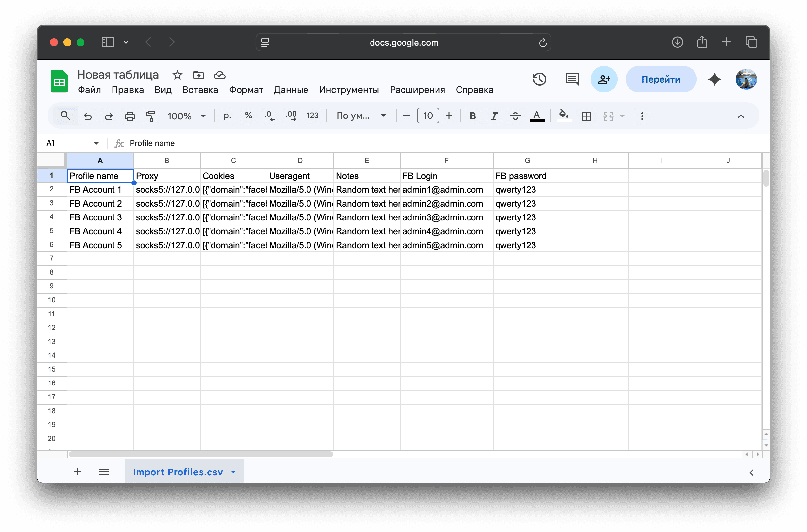
Task: Toggle strikethrough formatting
Action: [x=515, y=116]
